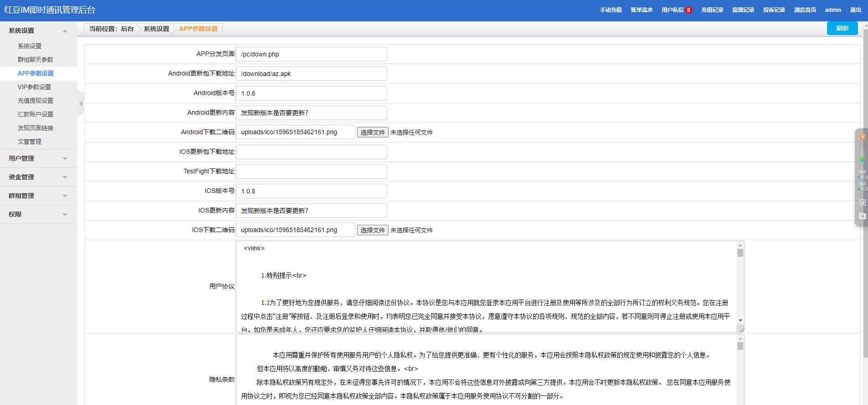The image size is (868, 405).
Task: Click the blue 刷新 button
Action: (842, 28)
